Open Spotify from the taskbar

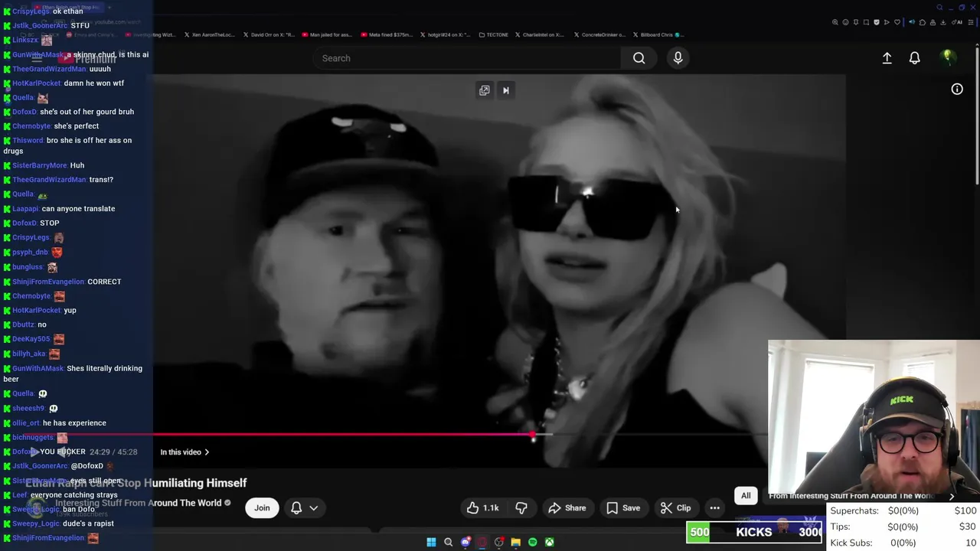click(x=532, y=542)
